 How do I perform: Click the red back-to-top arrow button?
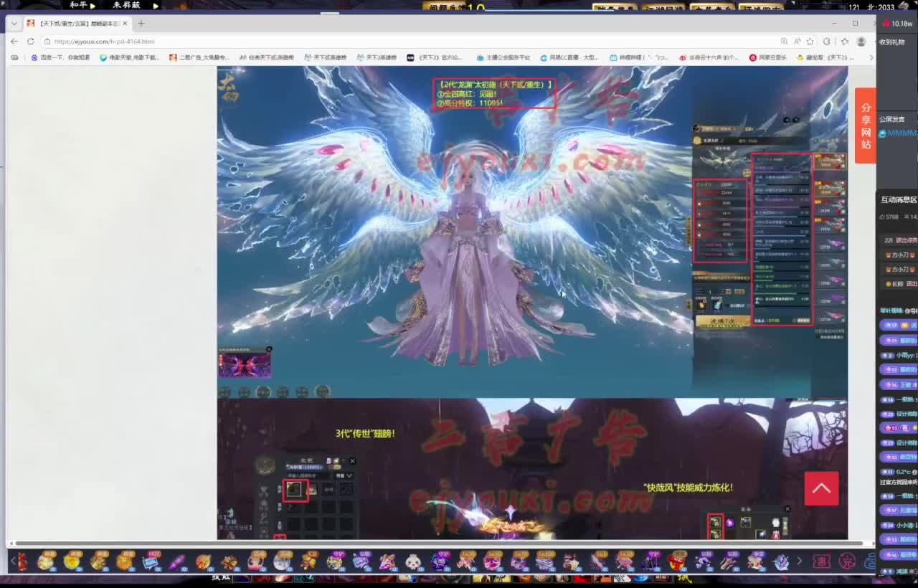(x=821, y=488)
